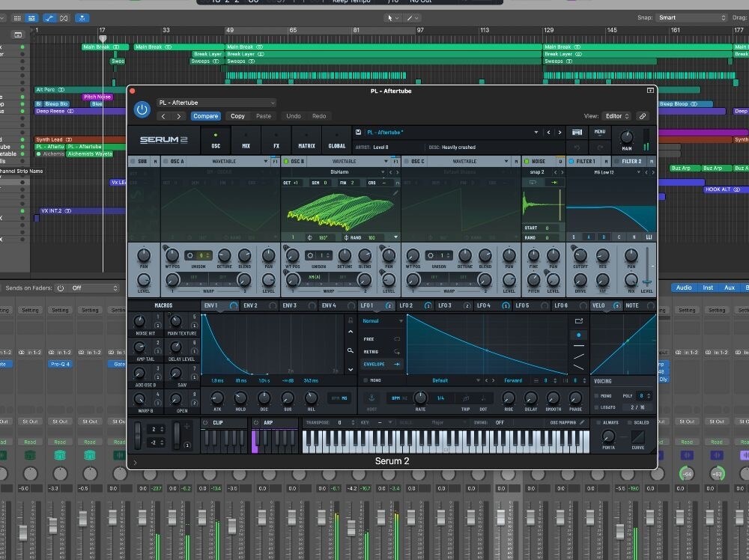
Task: Select the LFO dot point mode icon
Action: (578, 335)
